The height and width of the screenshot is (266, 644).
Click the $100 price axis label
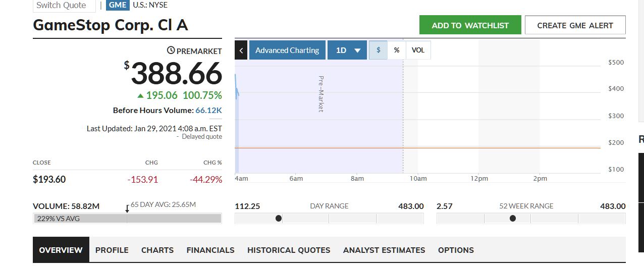pyautogui.click(x=617, y=170)
